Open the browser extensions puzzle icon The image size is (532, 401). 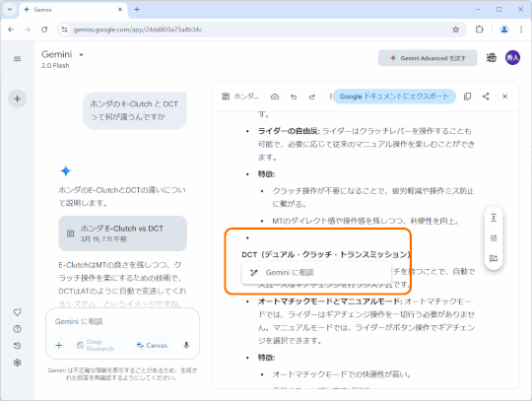click(x=479, y=30)
